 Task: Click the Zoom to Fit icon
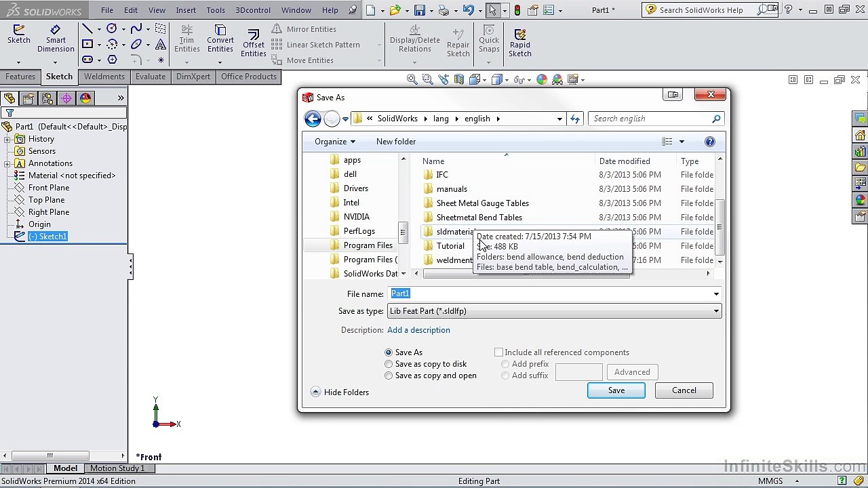pos(412,79)
